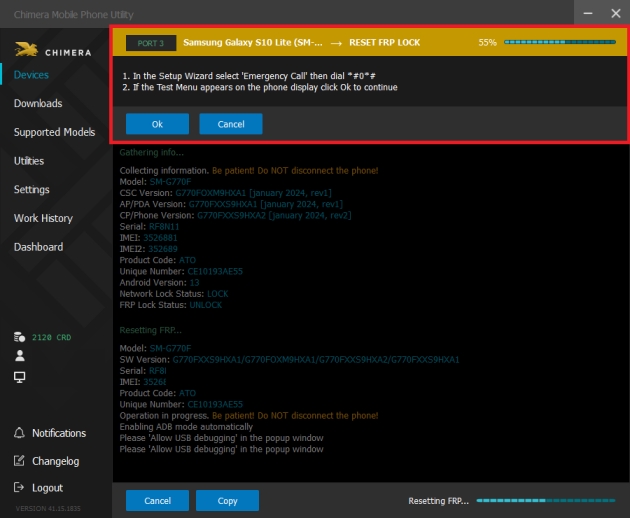Click the 55% progress bar in header

[560, 42]
